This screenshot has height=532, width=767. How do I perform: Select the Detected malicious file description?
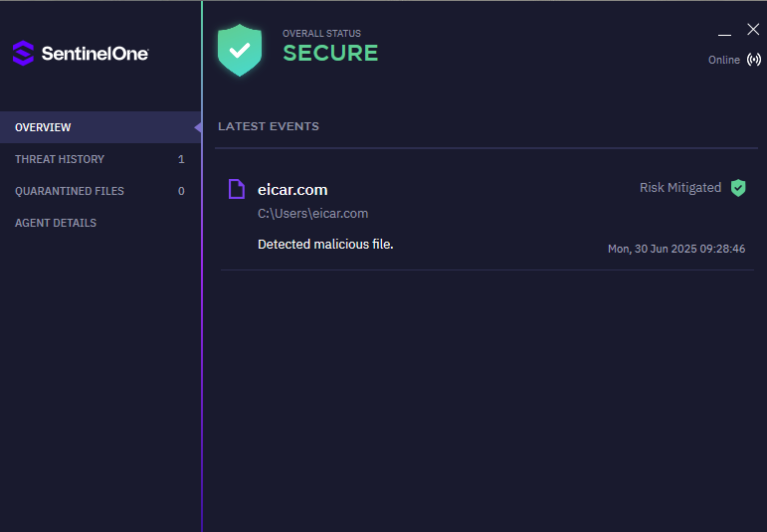[325, 244]
